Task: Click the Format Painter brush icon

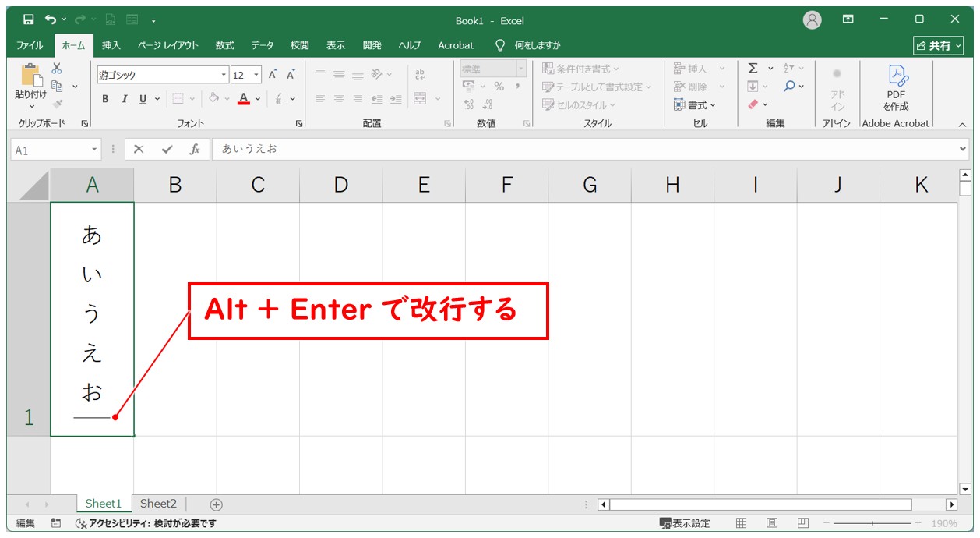Action: (x=57, y=104)
